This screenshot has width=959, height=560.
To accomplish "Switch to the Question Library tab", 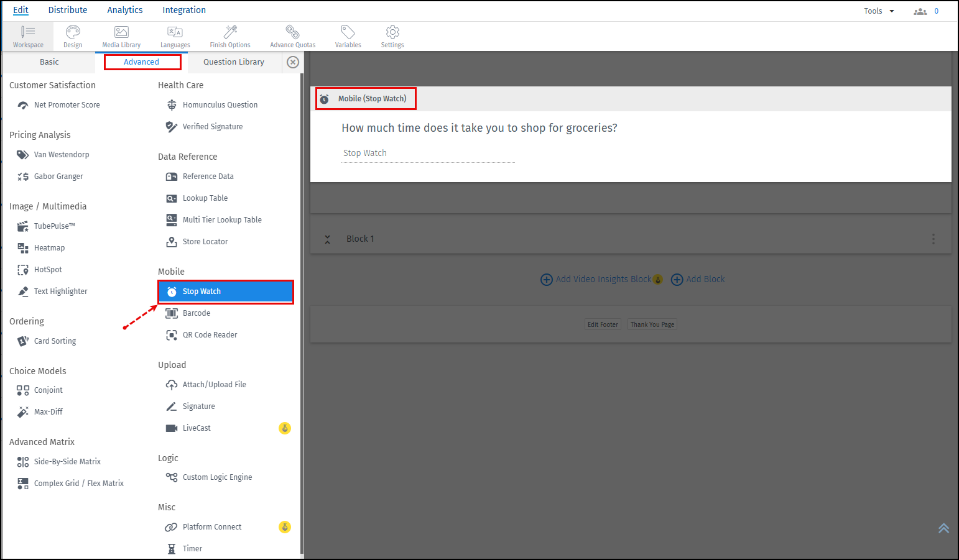I will tap(233, 62).
